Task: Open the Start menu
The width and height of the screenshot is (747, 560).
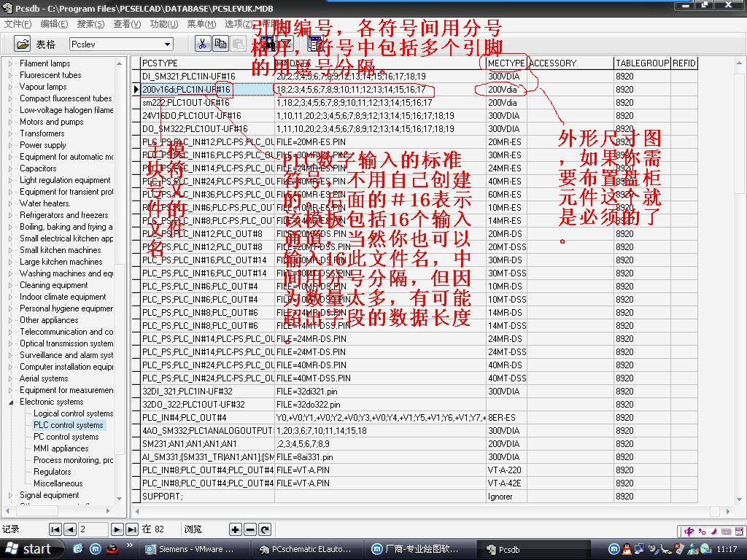Action: [31, 549]
